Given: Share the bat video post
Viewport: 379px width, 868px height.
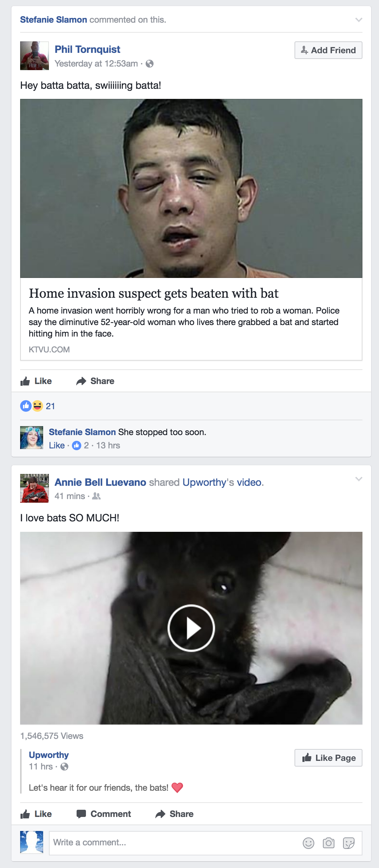Looking at the screenshot, I should point(174,814).
